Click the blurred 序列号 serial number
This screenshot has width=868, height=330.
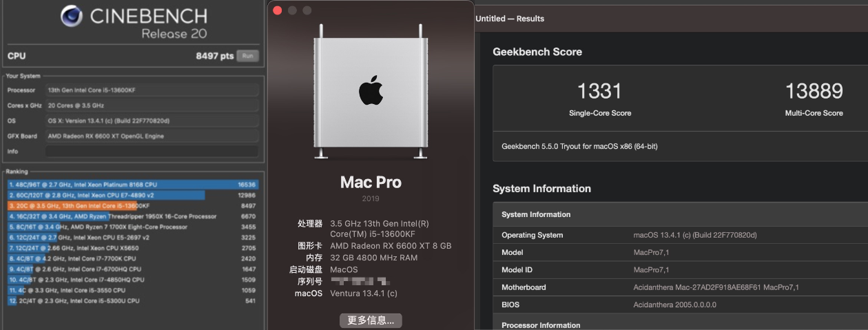click(x=360, y=281)
